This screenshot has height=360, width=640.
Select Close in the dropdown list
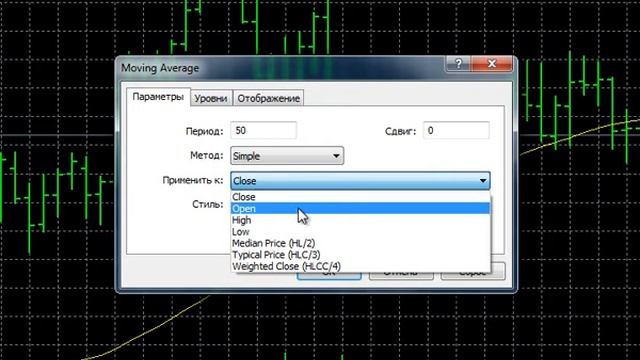(x=360, y=197)
